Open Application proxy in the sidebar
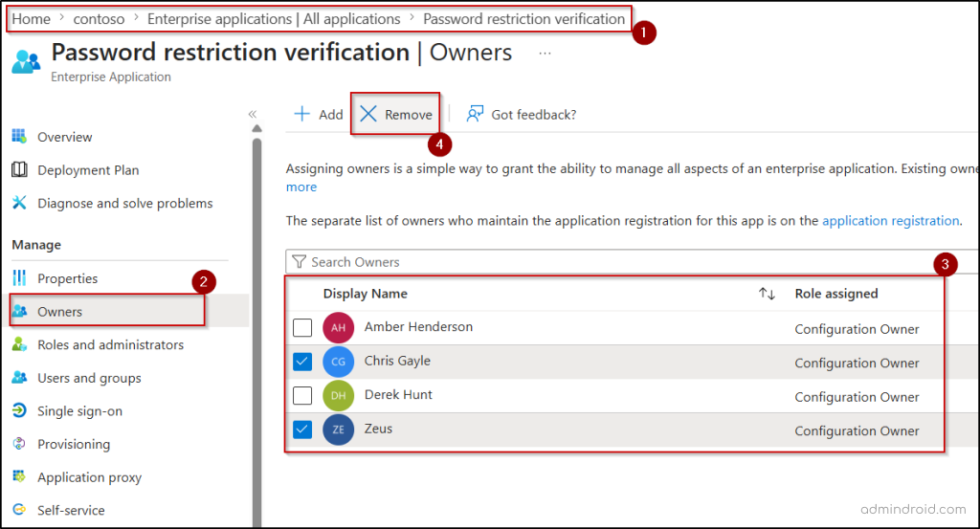980x529 pixels. click(x=89, y=477)
